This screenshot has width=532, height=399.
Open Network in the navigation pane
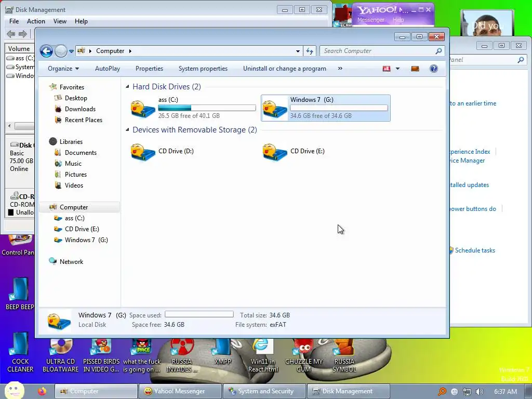coord(71,262)
